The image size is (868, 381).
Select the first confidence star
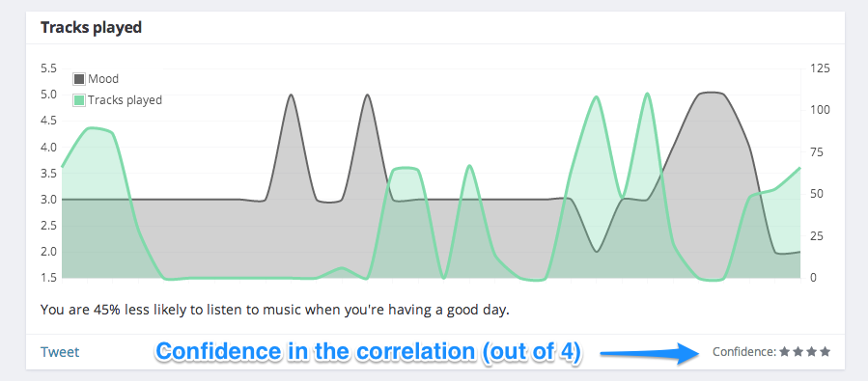click(784, 352)
